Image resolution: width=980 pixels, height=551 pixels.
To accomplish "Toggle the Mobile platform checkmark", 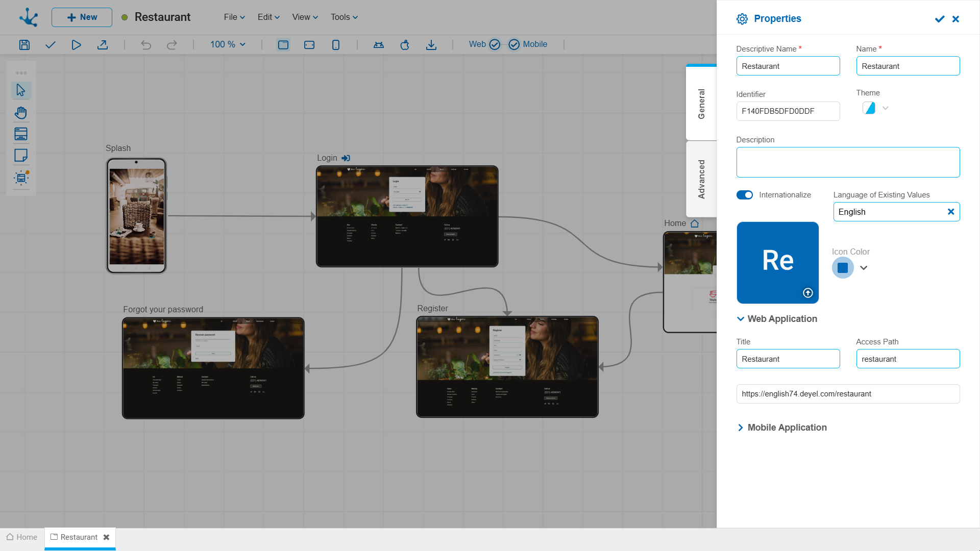I will pos(514,44).
